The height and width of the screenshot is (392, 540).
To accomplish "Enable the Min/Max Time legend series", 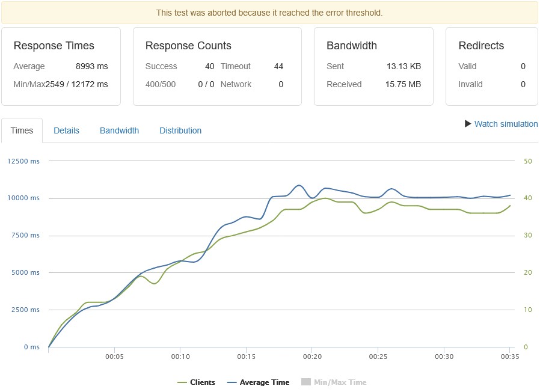I will 340,382.
